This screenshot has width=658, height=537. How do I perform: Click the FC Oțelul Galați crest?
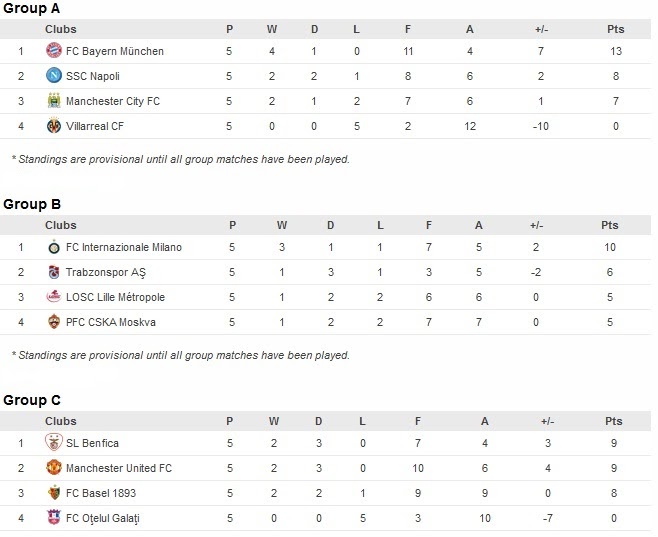[x=54, y=517]
